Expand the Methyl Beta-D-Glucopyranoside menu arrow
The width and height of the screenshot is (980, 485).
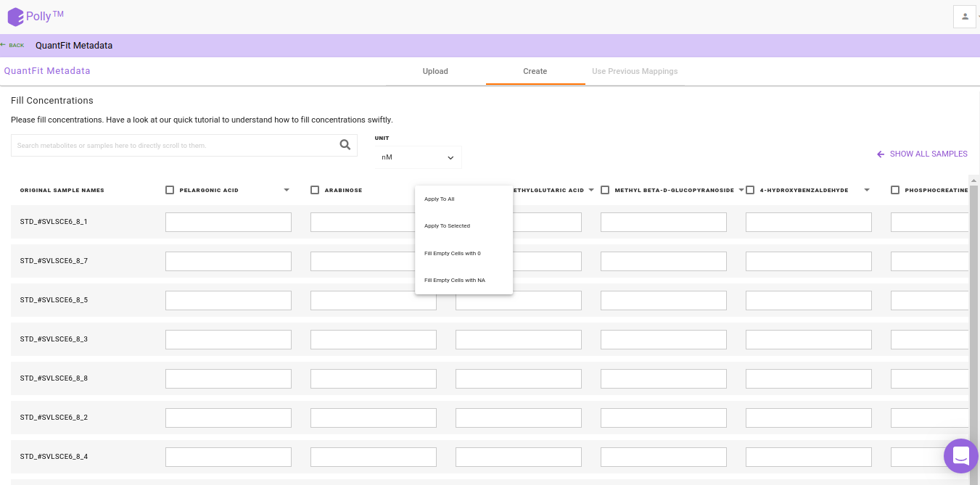(x=741, y=190)
